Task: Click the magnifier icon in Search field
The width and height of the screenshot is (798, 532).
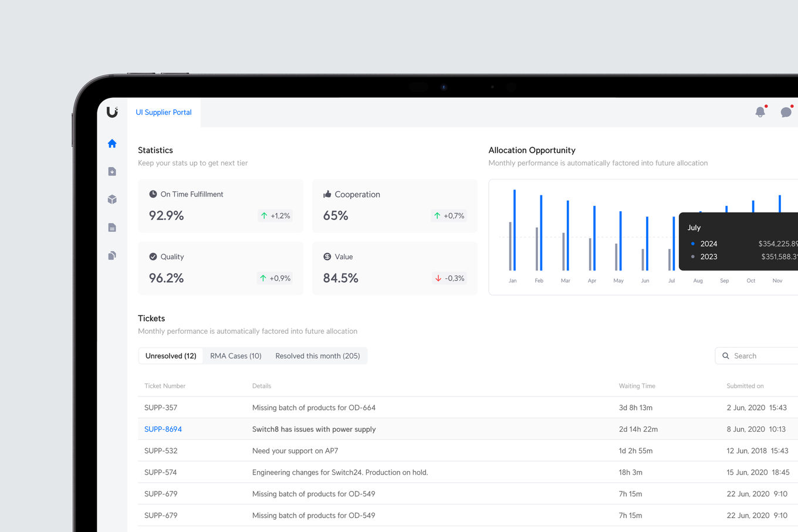Action: click(x=726, y=356)
